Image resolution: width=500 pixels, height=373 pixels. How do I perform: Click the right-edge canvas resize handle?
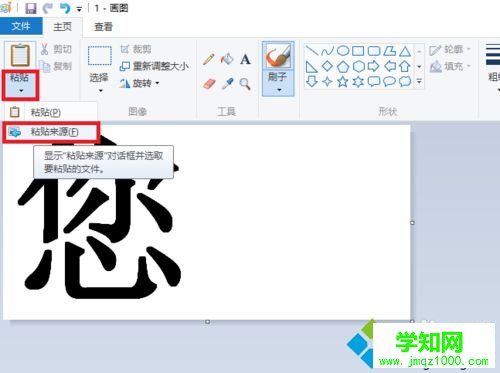click(412, 223)
